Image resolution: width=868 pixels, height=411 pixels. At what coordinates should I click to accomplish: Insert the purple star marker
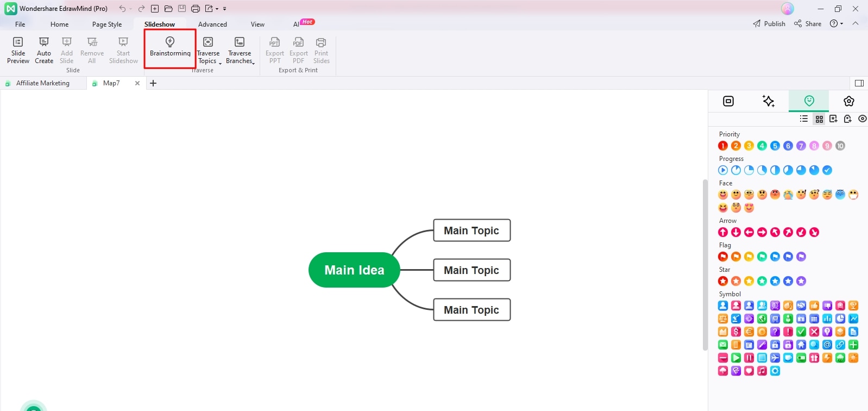click(801, 281)
